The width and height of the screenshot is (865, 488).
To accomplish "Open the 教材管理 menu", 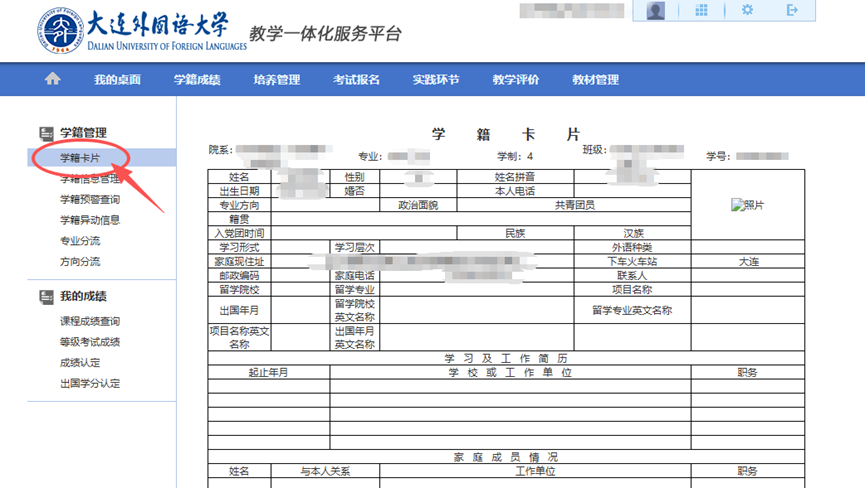I will point(595,80).
